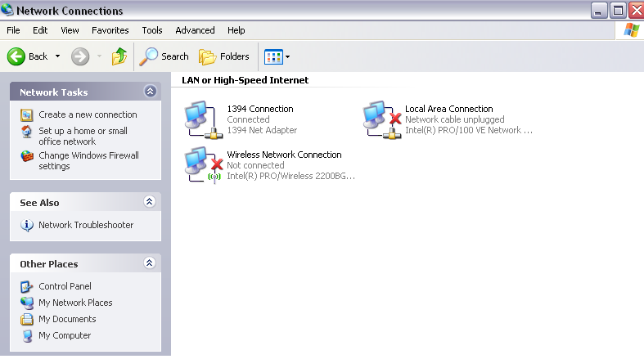Image resolution: width=644 pixels, height=359 pixels.
Task: Collapse the Network Tasks panel
Action: pos(149,92)
